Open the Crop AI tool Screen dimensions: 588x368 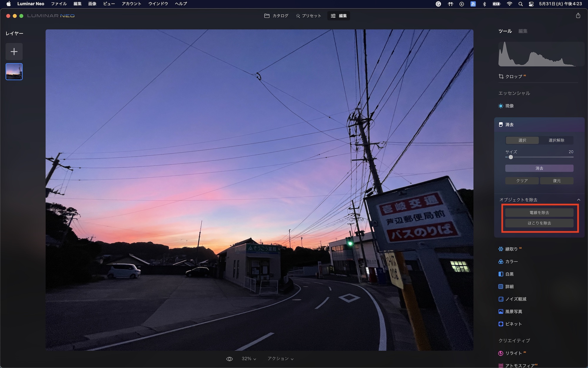[x=513, y=77]
